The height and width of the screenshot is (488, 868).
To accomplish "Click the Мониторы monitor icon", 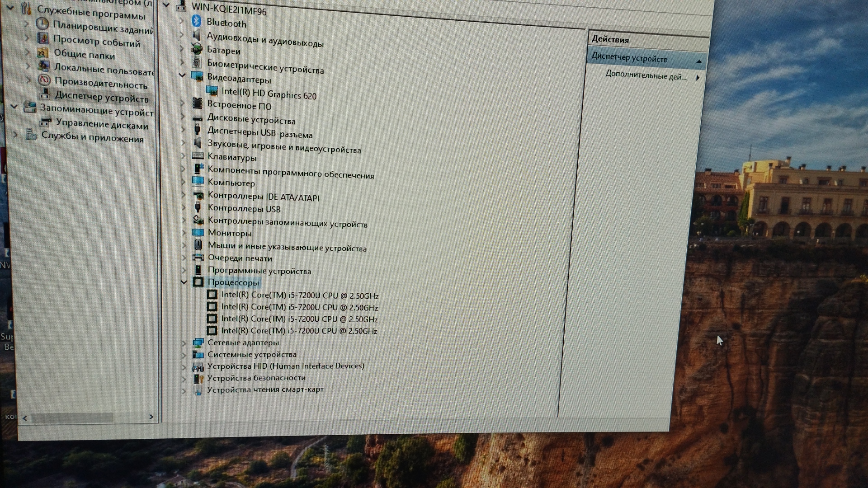I will click(x=198, y=232).
